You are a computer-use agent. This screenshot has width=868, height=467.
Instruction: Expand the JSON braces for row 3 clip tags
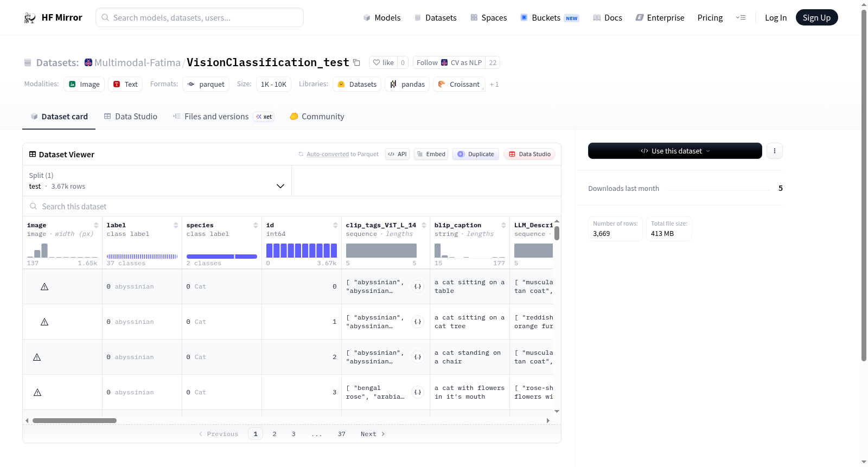click(x=418, y=392)
